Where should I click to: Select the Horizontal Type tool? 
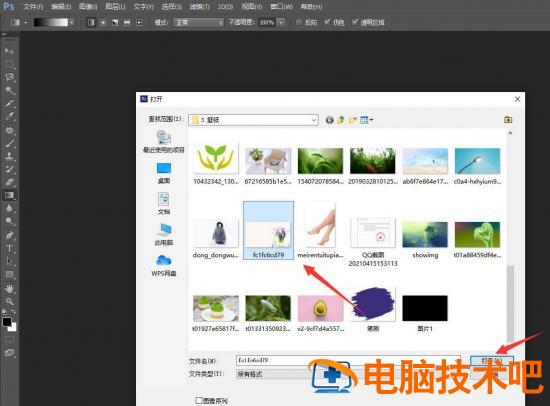click(x=9, y=248)
